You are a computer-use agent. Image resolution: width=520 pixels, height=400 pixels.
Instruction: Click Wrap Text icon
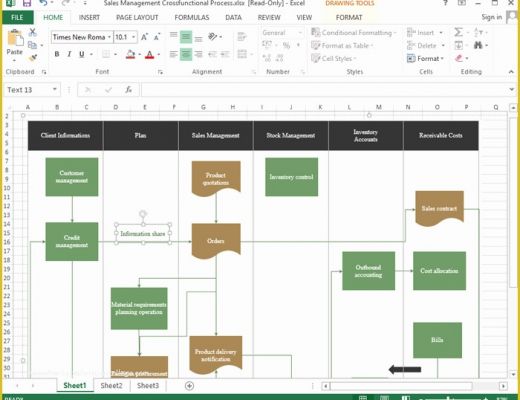242,37
